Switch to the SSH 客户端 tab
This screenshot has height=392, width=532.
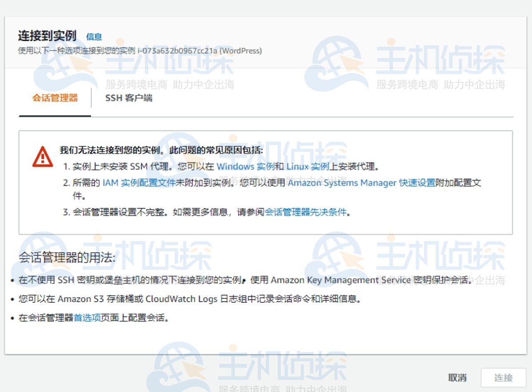(x=129, y=98)
